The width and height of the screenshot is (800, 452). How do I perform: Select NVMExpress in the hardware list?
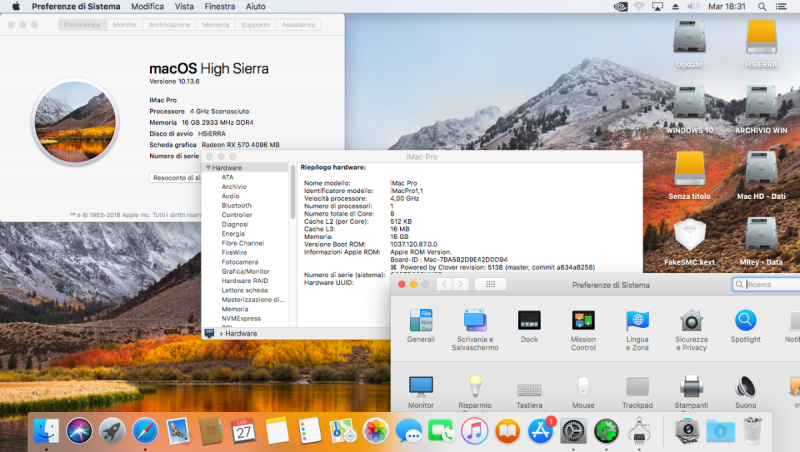(x=241, y=318)
